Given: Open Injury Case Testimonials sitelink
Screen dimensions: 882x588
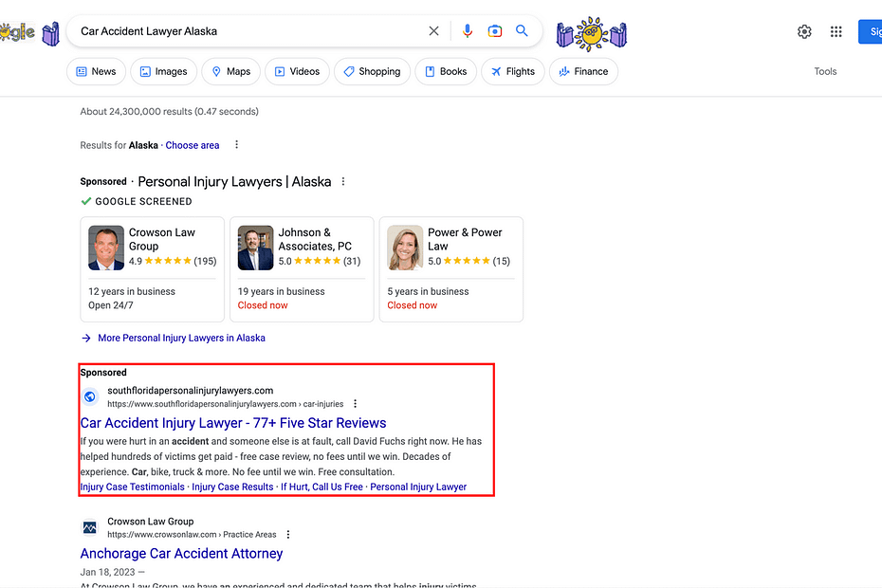Looking at the screenshot, I should [132, 487].
